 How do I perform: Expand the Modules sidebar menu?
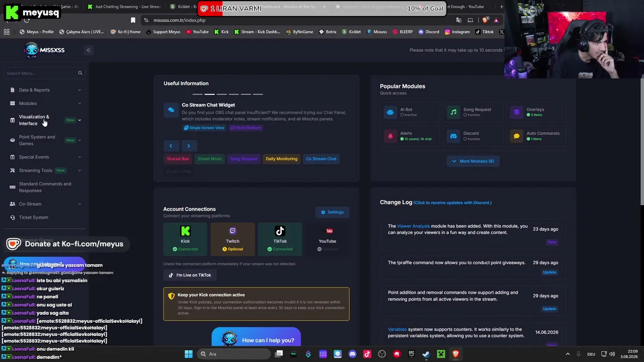pyautogui.click(x=45, y=104)
